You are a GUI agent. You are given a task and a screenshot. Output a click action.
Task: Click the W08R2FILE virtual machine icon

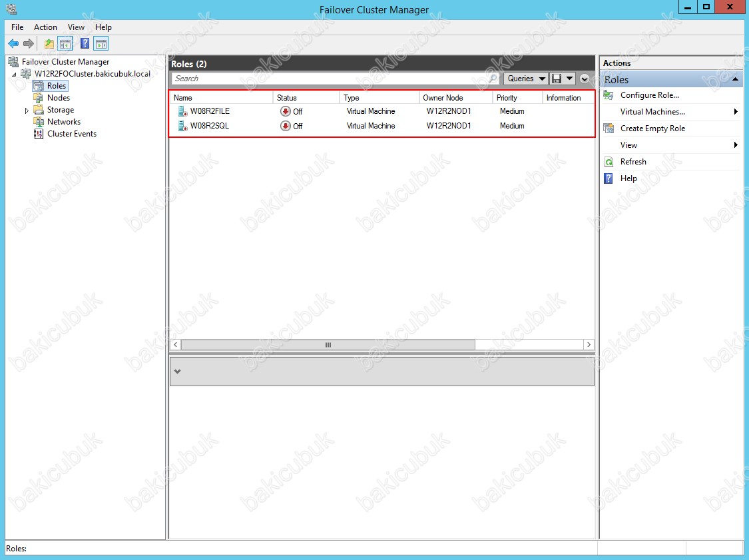point(182,111)
